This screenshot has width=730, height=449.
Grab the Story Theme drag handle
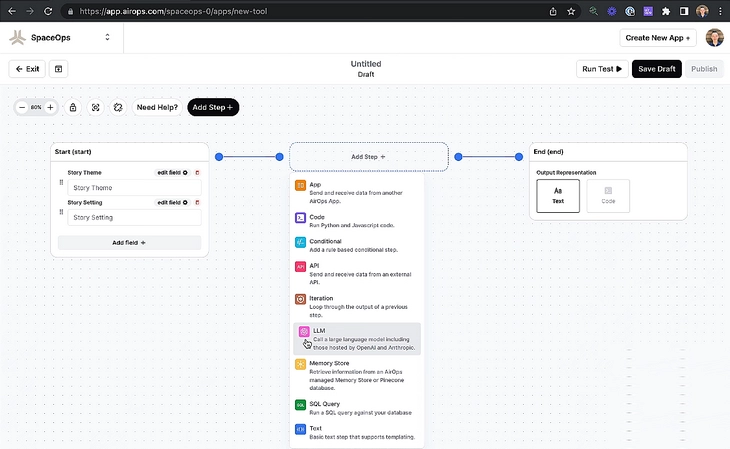61,182
